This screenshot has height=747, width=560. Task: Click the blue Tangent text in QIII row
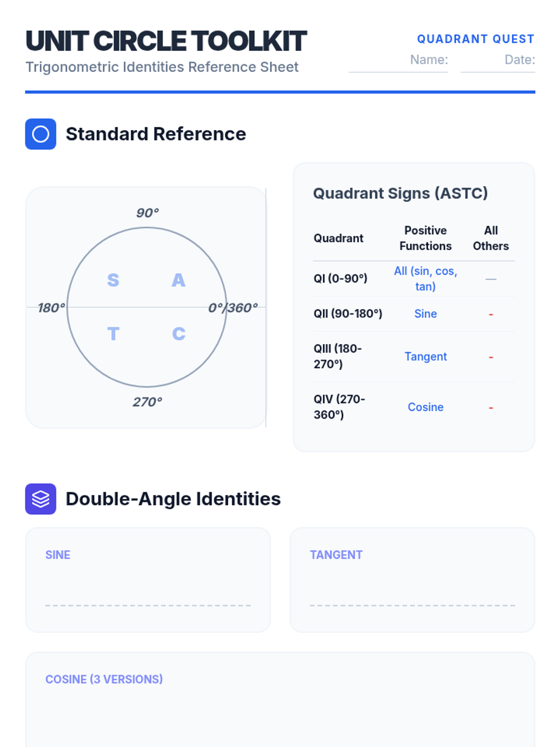(x=425, y=357)
